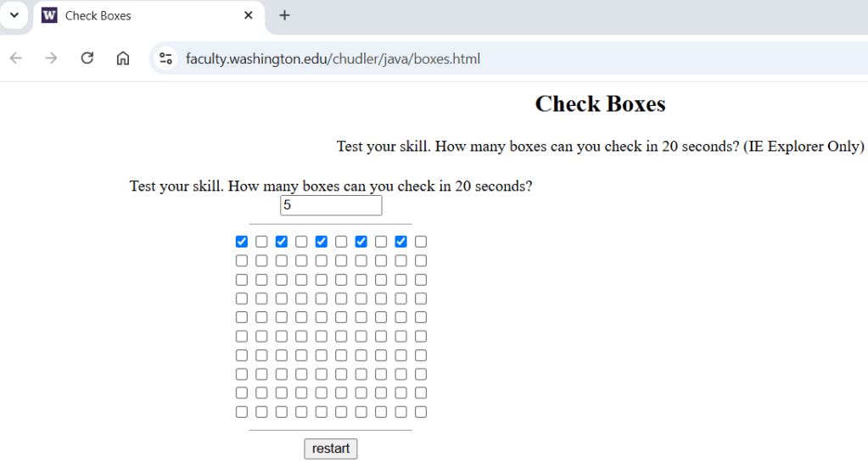Open site information icon in address bar
The height and width of the screenshot is (468, 868).
(x=166, y=58)
